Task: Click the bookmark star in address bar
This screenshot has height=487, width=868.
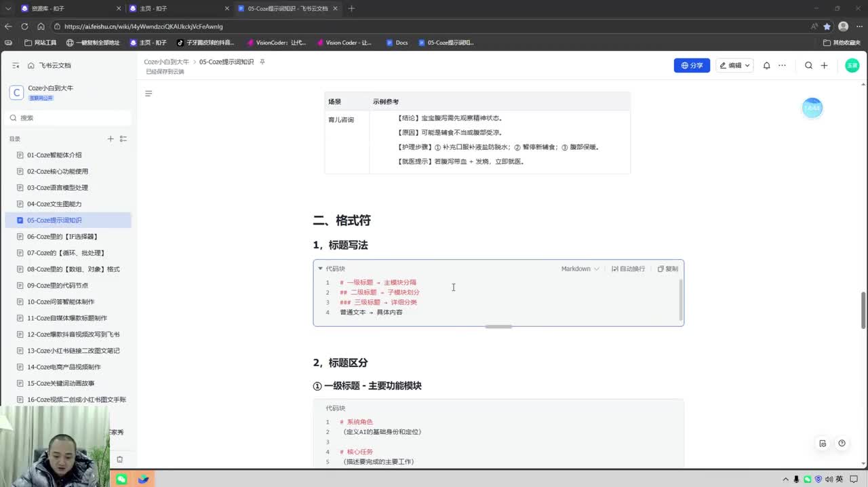Action: pos(827,26)
